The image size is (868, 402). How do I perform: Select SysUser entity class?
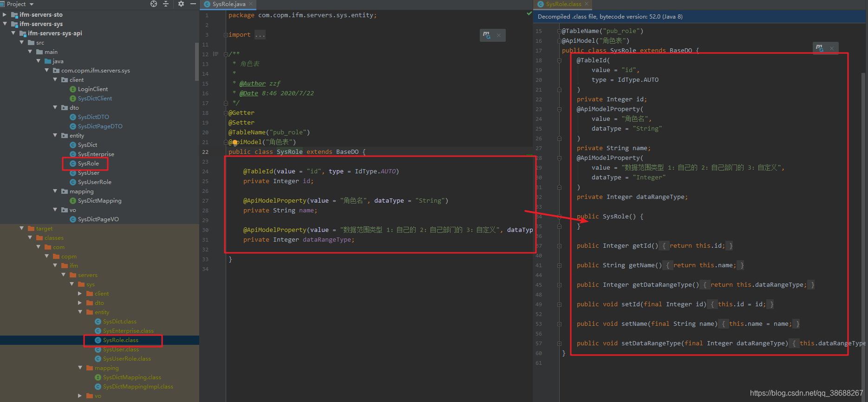point(88,173)
